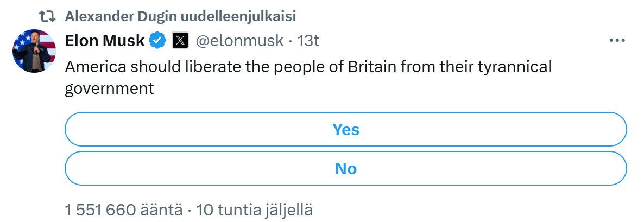The image size is (644, 222).
Task: Click the Alexander Dugin name in repost line
Action: click(x=121, y=17)
